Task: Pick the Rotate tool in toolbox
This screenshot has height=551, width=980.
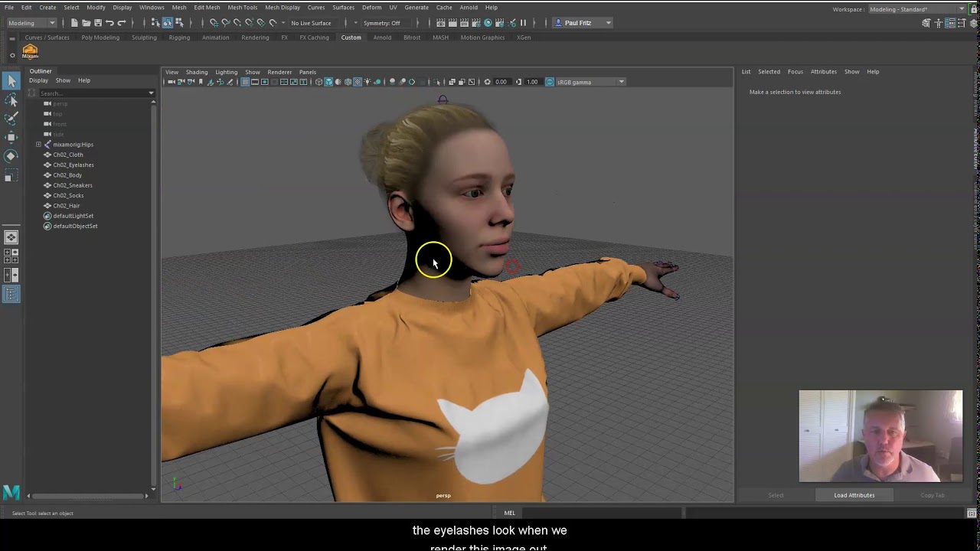Action: click(11, 156)
